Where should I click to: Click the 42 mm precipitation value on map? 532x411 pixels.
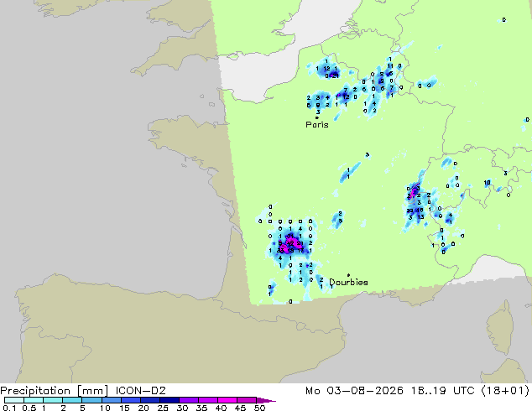[290, 243]
